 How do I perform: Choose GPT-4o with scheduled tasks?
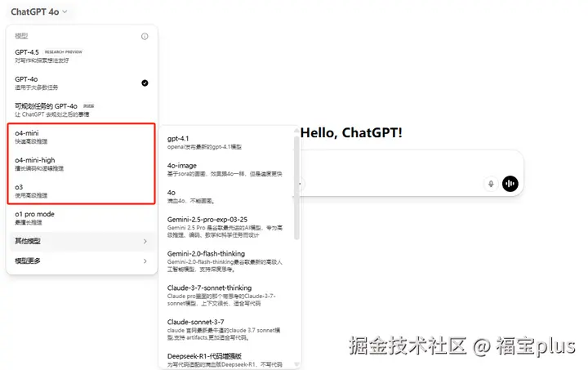point(82,109)
